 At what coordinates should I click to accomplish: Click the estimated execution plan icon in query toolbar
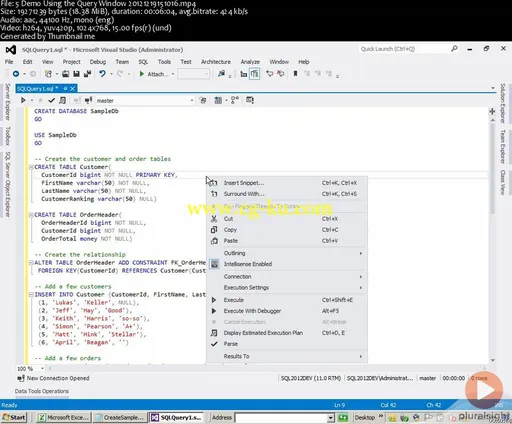coord(62,100)
